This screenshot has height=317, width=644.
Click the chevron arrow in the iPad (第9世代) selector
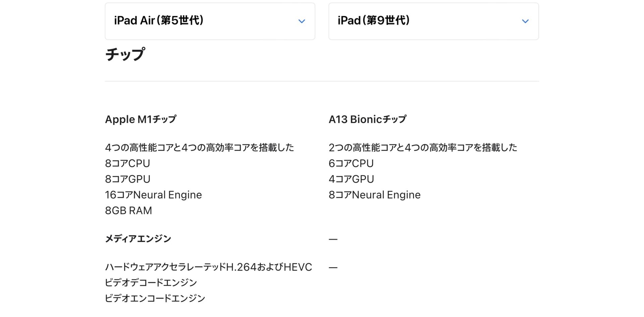525,21
